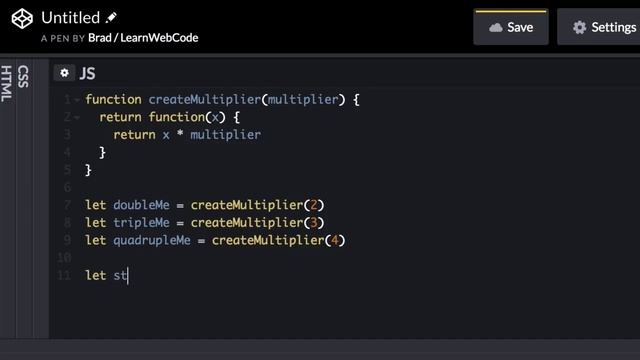Click line number 6 in the gutter
The height and width of the screenshot is (360, 640).
[67, 188]
